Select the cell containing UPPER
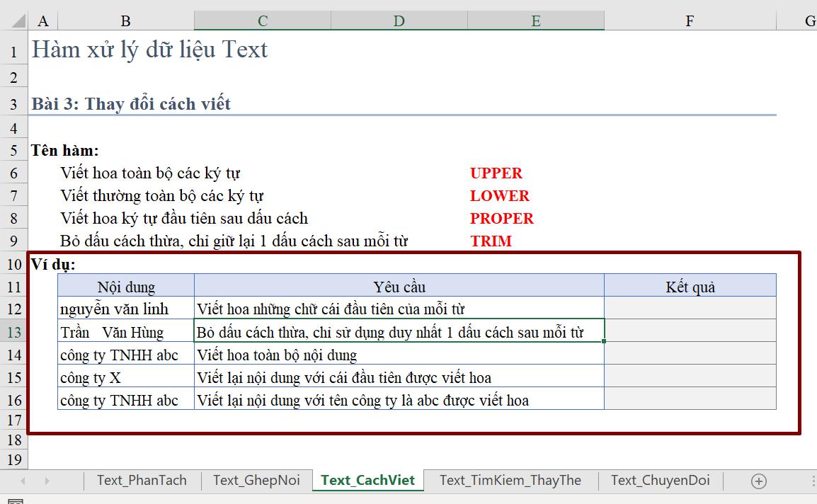This screenshot has width=817, height=504. (496, 173)
